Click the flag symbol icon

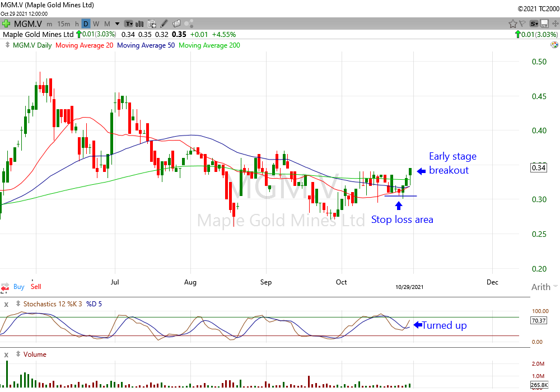[x=522, y=24]
